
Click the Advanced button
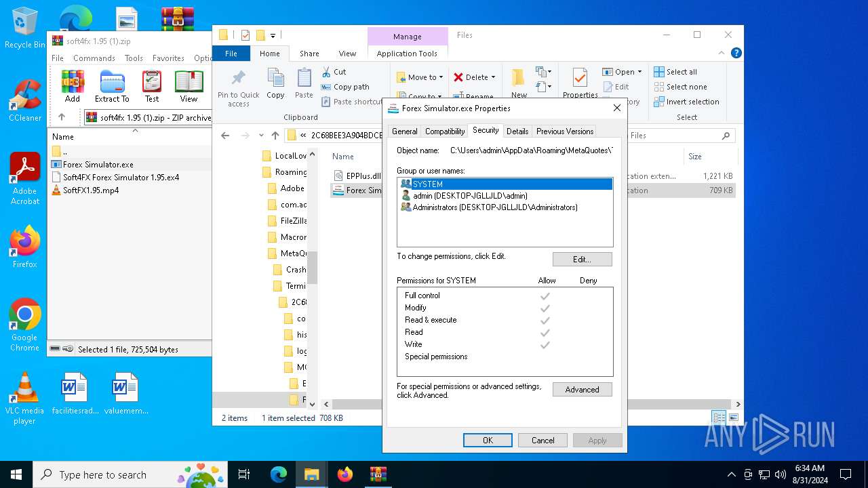pyautogui.click(x=583, y=390)
